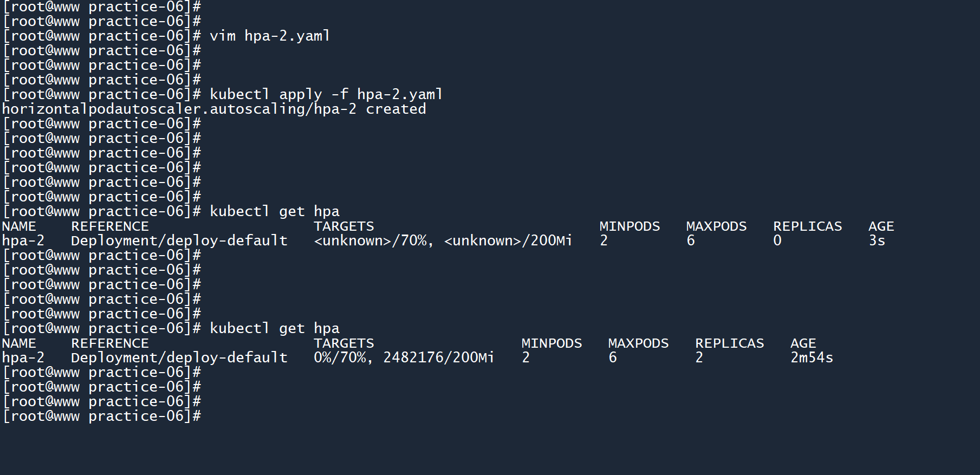
Task: Click the MINPODS header in the second table
Action: [551, 343]
